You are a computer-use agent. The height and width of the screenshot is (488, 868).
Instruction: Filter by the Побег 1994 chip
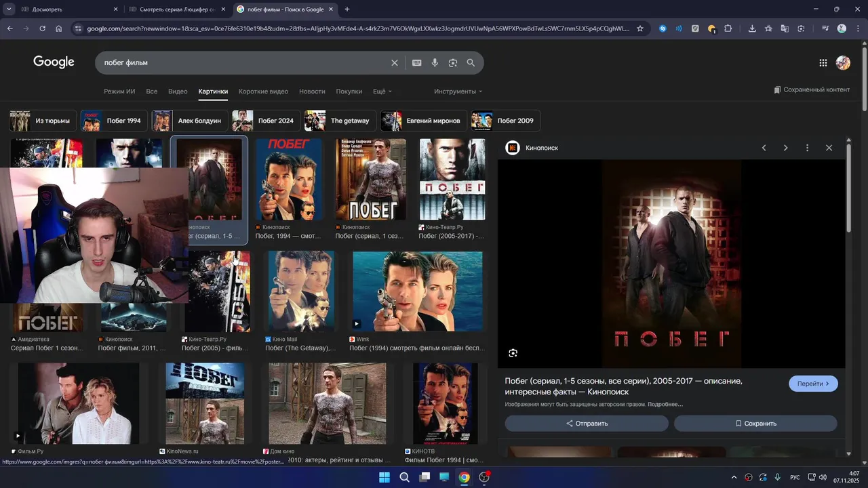(x=114, y=121)
